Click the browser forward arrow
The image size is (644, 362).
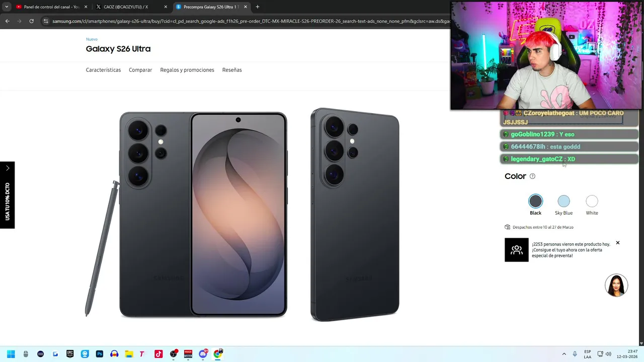pos(19,21)
